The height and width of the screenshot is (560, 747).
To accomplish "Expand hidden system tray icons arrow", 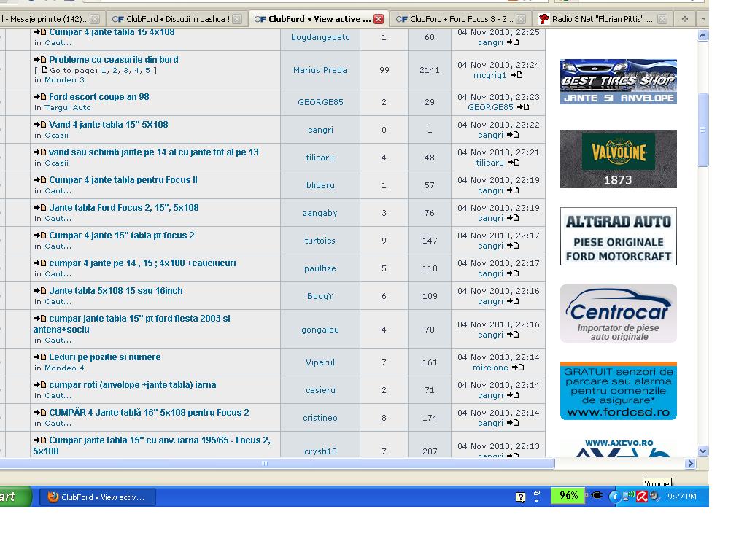I will (614, 497).
